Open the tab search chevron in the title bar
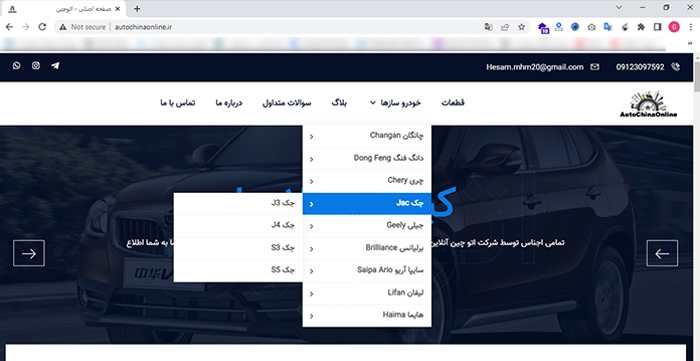This screenshot has width=700, height=361. [619, 7]
